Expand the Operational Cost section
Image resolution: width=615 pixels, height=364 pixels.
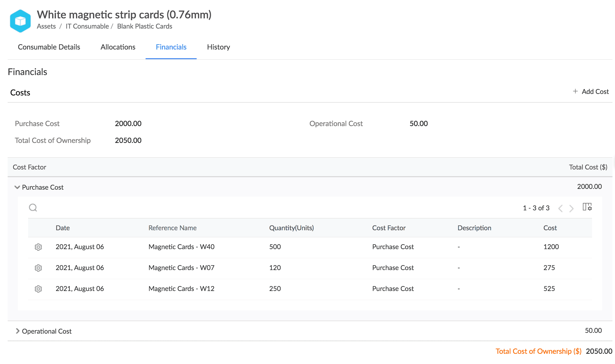[x=17, y=331]
